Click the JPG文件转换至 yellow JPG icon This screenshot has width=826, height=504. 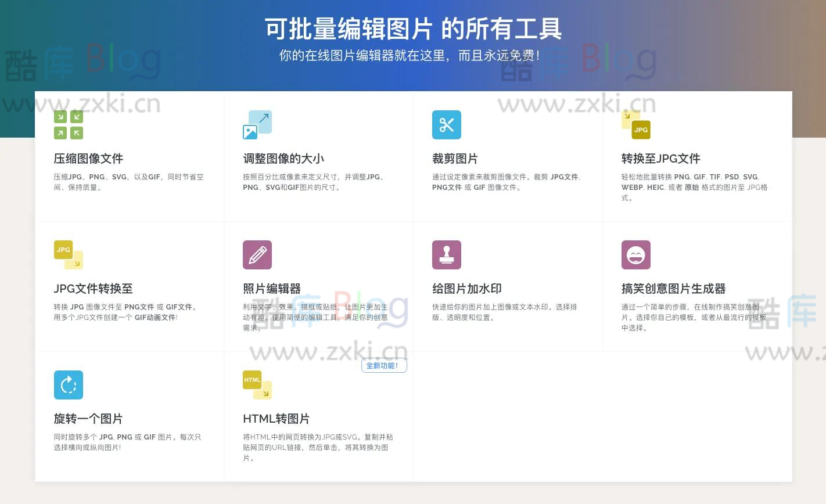(x=69, y=254)
